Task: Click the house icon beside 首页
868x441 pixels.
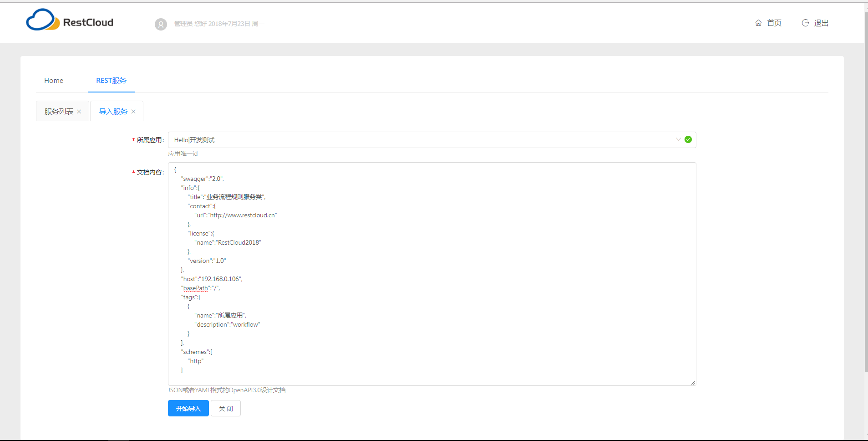Action: (758, 23)
